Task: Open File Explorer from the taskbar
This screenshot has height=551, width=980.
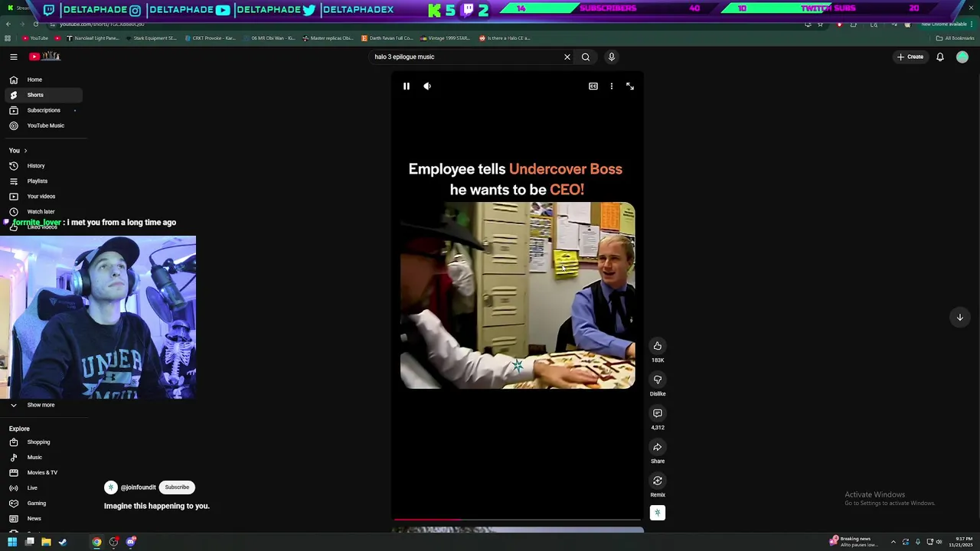Action: [46, 542]
